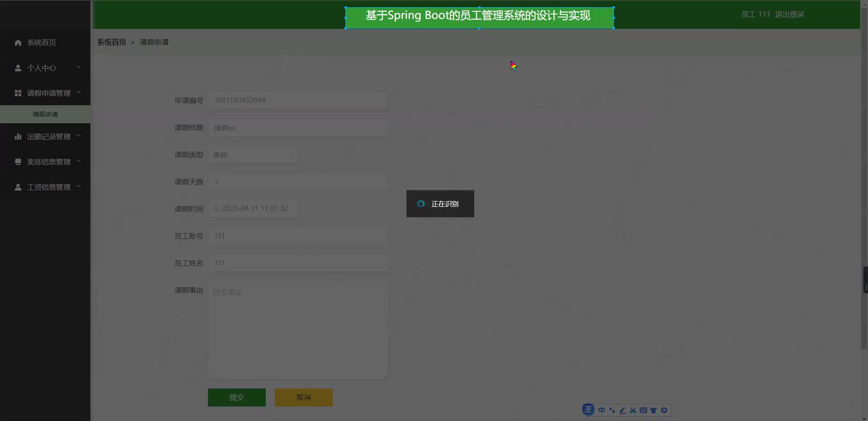
Task: Click the 员工 111 user label
Action: pos(755,14)
